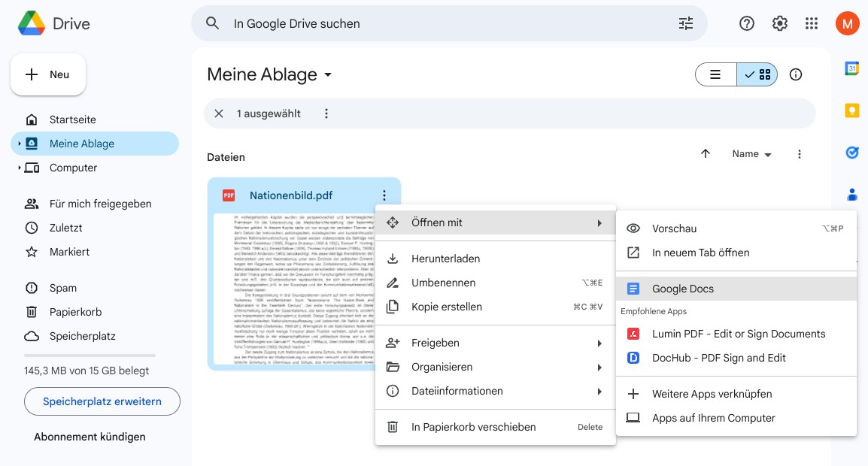This screenshot has height=466, width=868.
Task: Expand the Freigeben submenu
Action: tap(496, 343)
